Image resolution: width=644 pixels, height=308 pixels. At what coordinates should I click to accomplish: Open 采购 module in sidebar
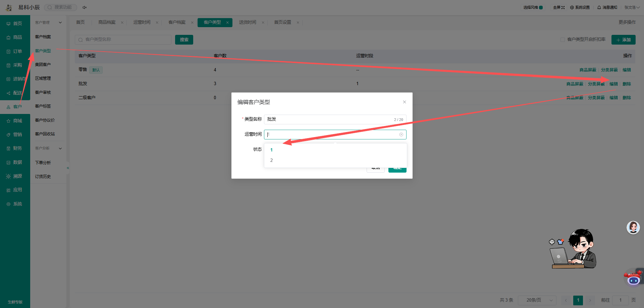tap(14, 65)
